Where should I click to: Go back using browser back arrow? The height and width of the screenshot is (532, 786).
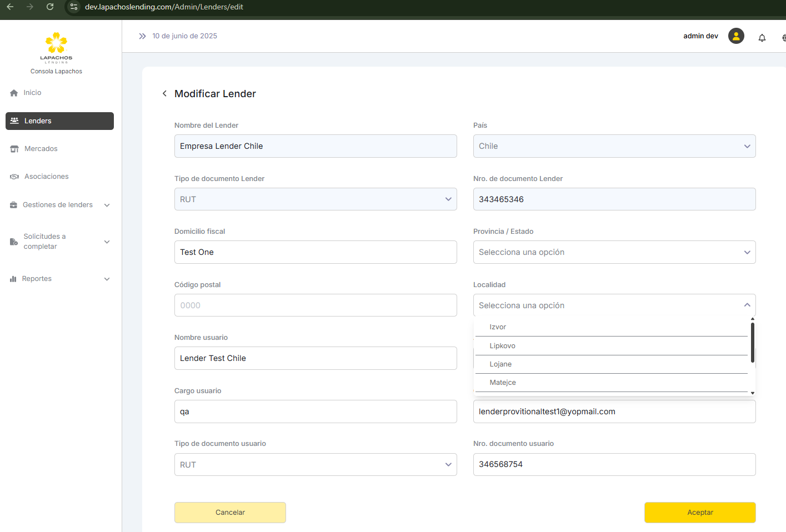(x=10, y=7)
